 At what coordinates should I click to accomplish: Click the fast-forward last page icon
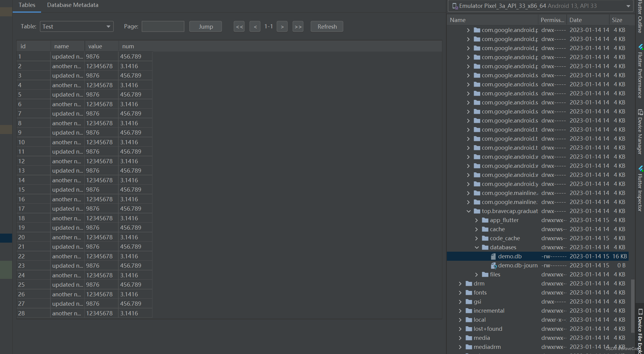click(x=298, y=27)
